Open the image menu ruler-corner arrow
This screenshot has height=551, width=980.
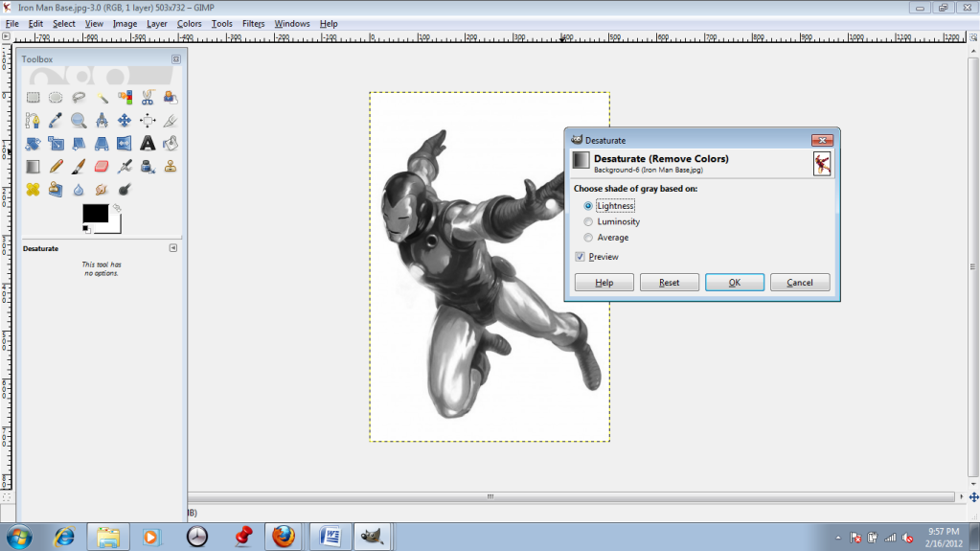[6, 37]
